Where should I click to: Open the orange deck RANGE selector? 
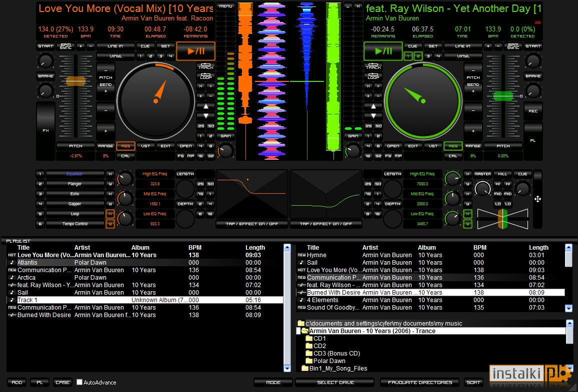(106, 146)
